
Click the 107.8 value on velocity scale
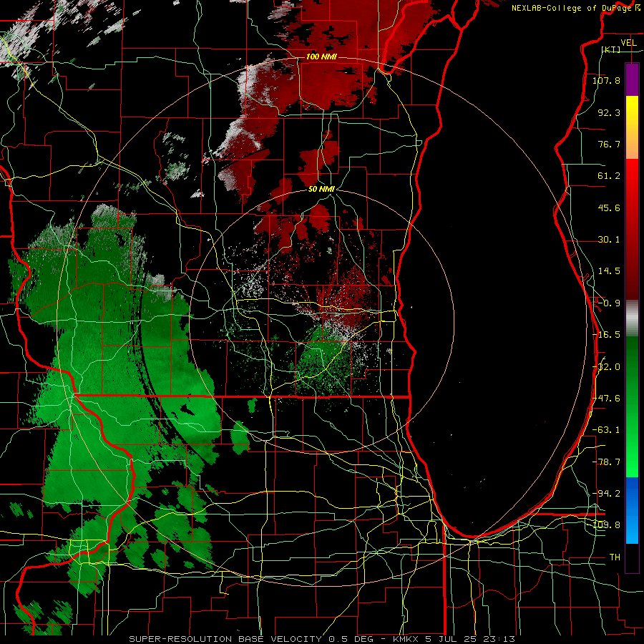click(x=606, y=80)
